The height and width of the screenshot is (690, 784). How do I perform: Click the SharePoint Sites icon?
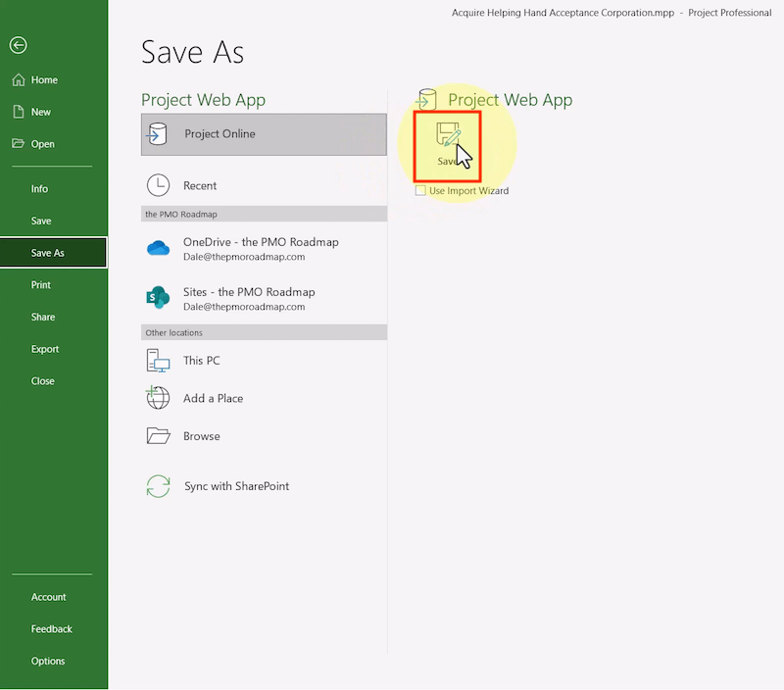point(158,299)
